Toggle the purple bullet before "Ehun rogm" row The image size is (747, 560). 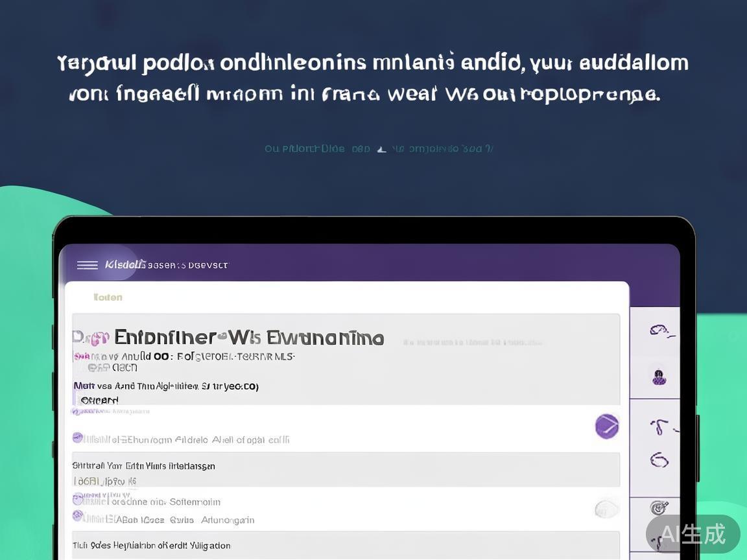coord(78,438)
